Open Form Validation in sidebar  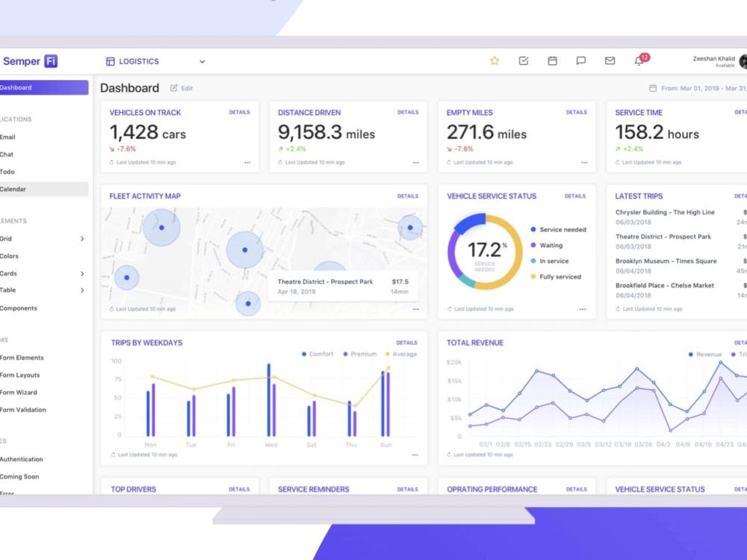tap(23, 409)
